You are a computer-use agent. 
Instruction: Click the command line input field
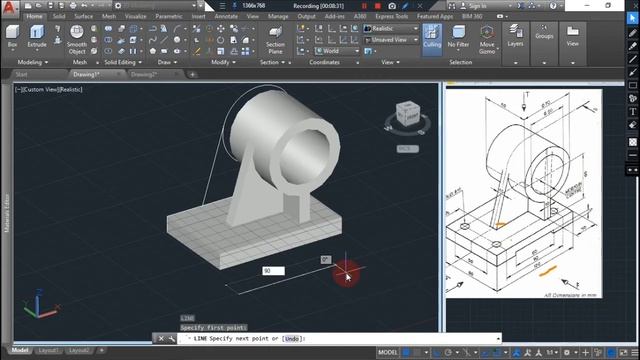coord(339,338)
